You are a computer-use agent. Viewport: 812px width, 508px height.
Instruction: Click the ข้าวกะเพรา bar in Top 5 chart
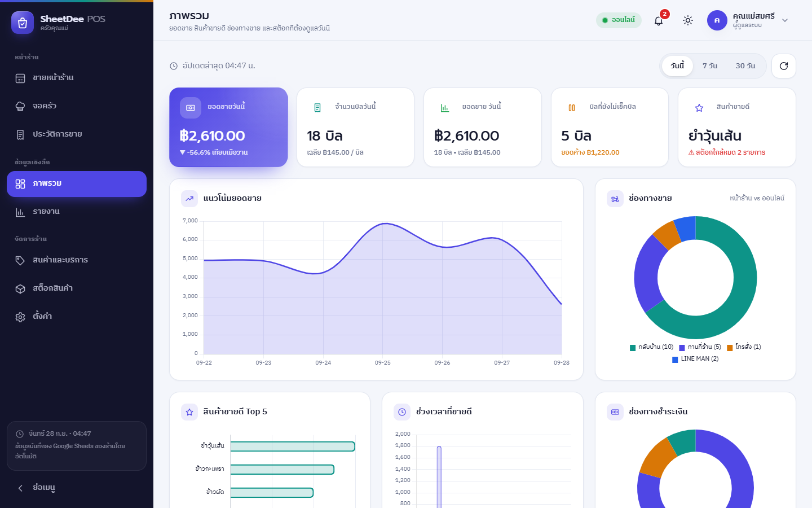coord(283,470)
